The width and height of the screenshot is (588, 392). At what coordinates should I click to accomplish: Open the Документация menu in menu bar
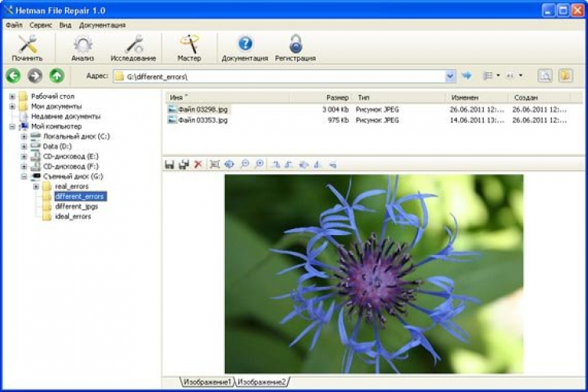(x=102, y=25)
